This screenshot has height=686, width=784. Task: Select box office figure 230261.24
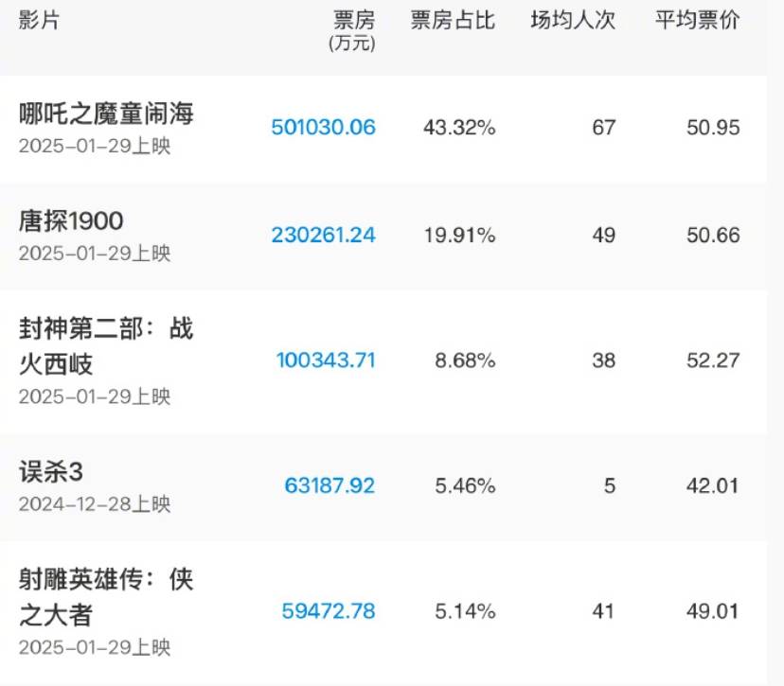[x=324, y=235]
